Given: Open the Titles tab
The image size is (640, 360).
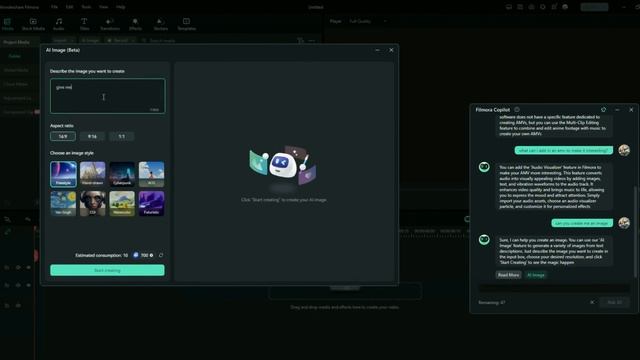Looking at the screenshot, I should click(84, 24).
